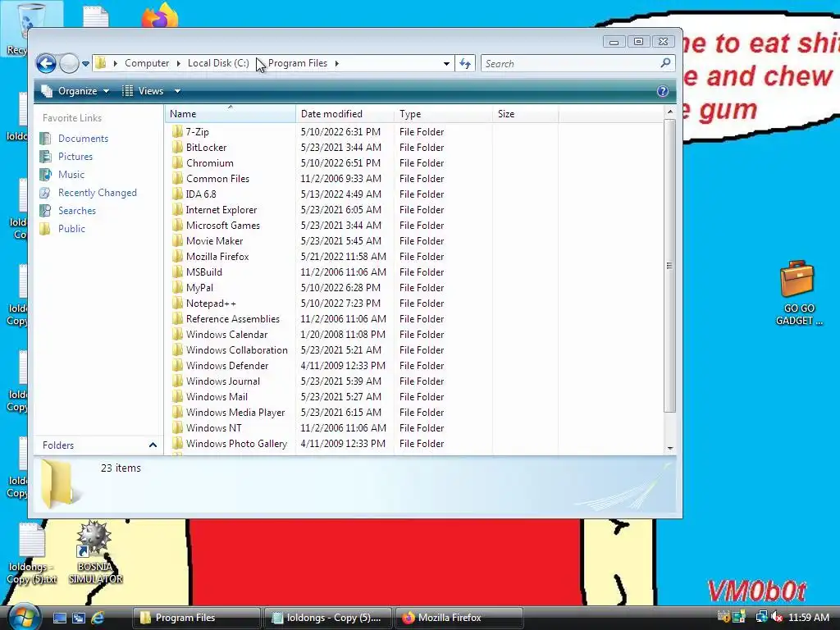Viewport: 840px width, 630px height.
Task: Open recent pages dropdown beside nav arrows
Action: coord(85,64)
